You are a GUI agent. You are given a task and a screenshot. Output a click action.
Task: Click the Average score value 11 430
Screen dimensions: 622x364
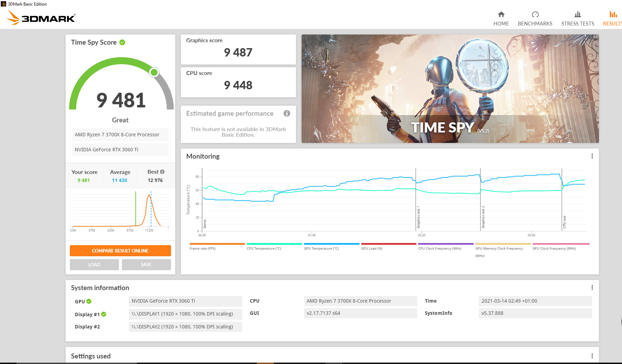coord(119,180)
